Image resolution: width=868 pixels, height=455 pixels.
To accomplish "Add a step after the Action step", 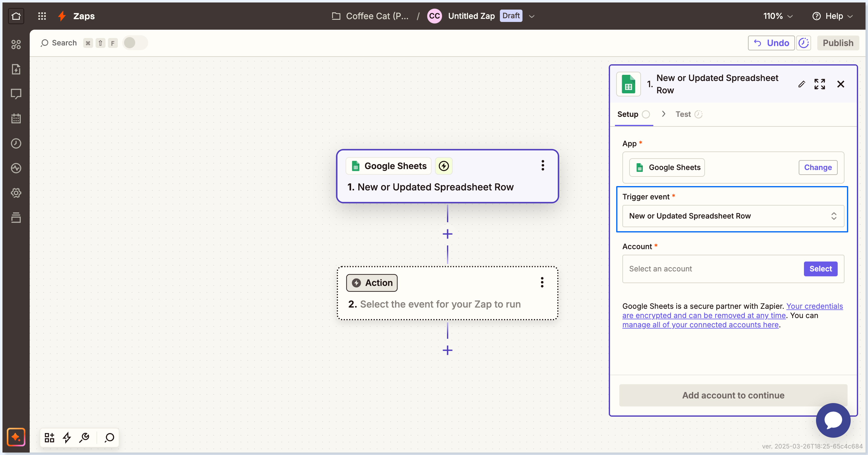I will pyautogui.click(x=448, y=350).
